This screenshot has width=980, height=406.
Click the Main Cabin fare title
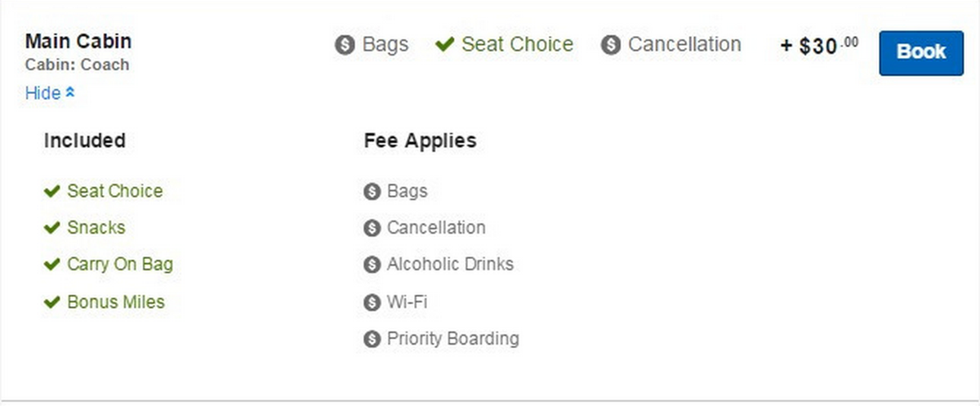(x=78, y=41)
